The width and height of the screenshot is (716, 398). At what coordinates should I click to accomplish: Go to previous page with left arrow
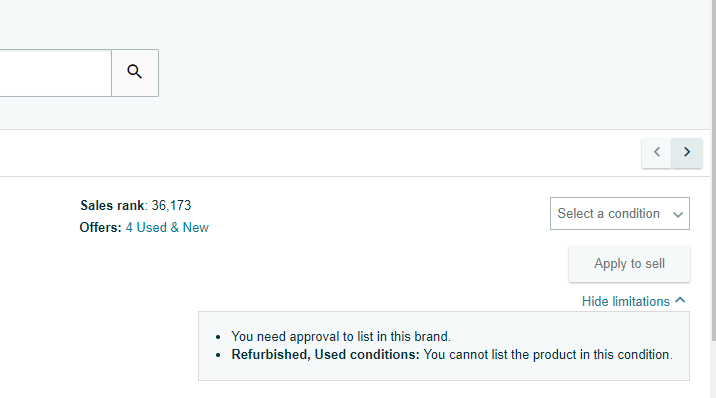[x=657, y=152]
